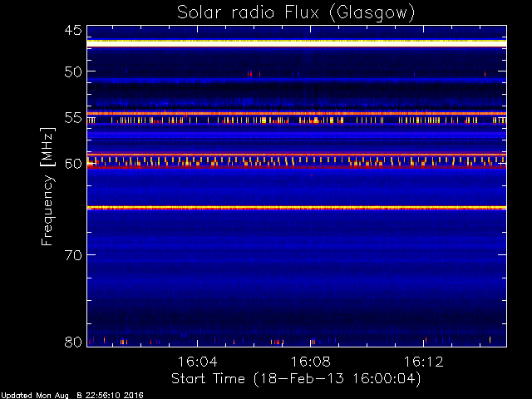The width and height of the screenshot is (532, 399).
Task: Click the 16:12 time tick label
Action: 423,362
